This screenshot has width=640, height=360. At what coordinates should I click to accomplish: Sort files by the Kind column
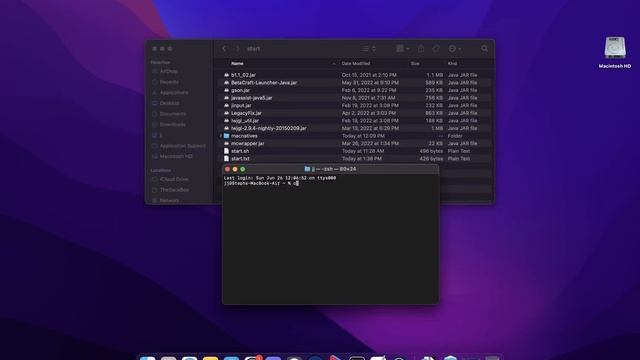[452, 64]
